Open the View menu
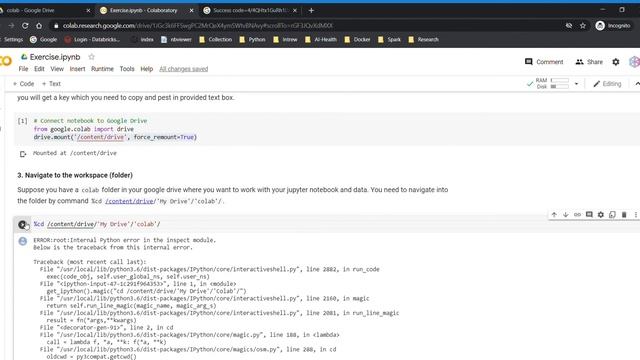The image size is (640, 360). click(x=57, y=69)
